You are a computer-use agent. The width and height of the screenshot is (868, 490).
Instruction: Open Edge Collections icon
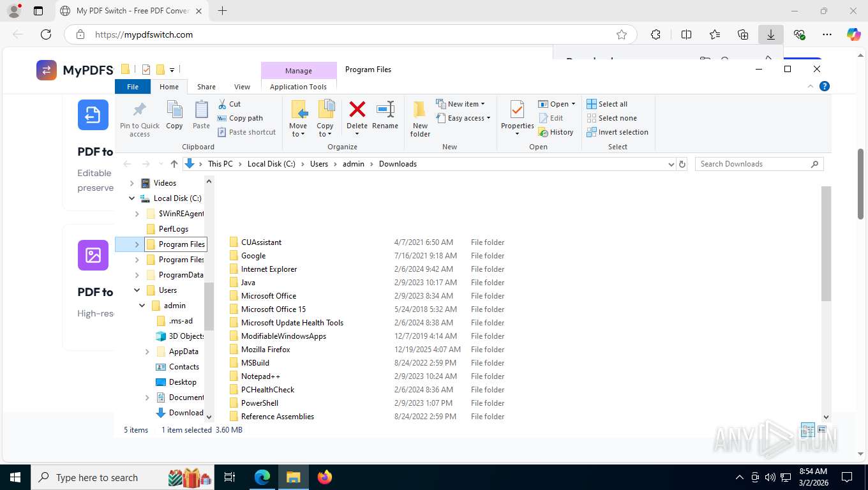(742, 34)
